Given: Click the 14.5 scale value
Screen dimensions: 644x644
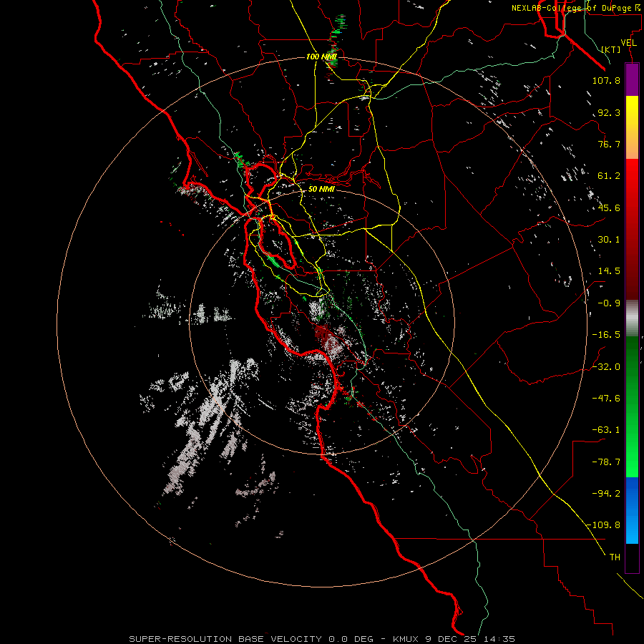Looking at the screenshot, I should [609, 271].
